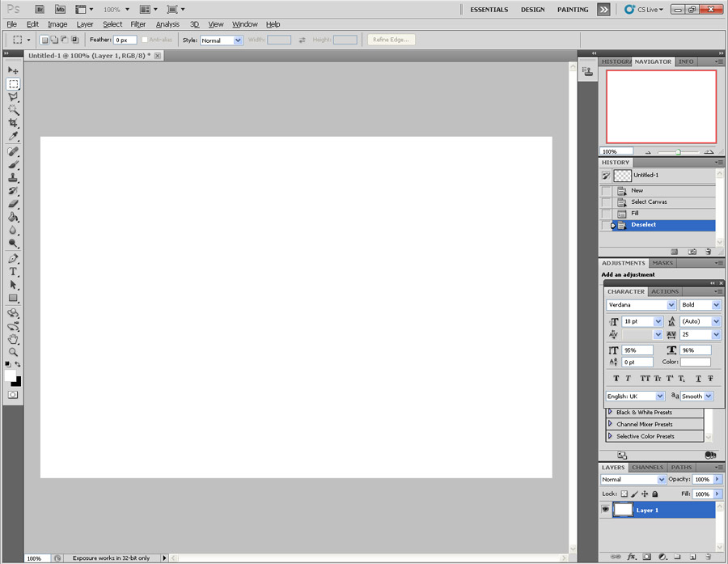Toggle All Caps in Character panel
Viewport: 728px width, 564px height.
(645, 379)
